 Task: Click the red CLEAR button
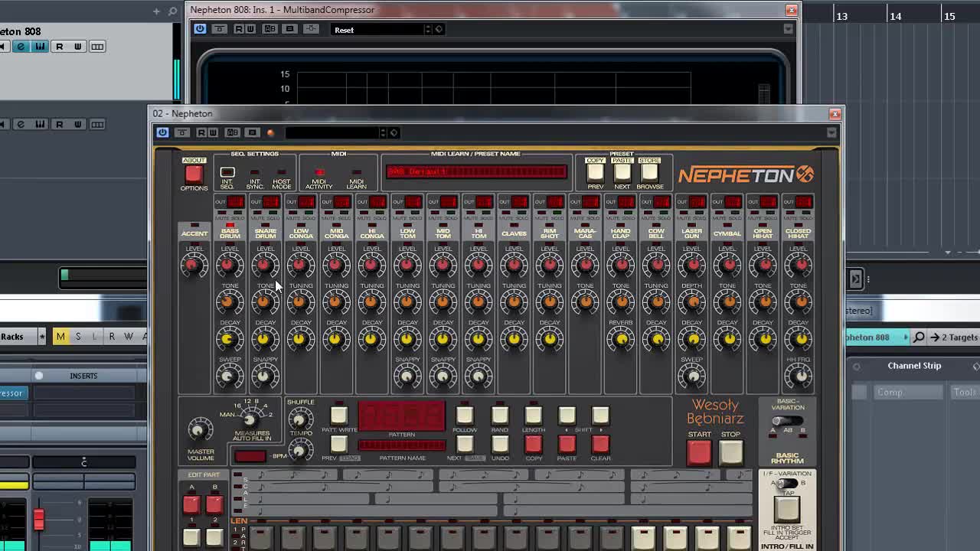coord(601,445)
